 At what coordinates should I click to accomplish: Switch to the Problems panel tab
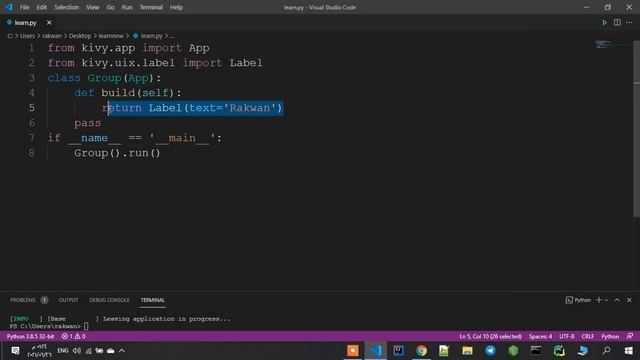[x=23, y=300]
